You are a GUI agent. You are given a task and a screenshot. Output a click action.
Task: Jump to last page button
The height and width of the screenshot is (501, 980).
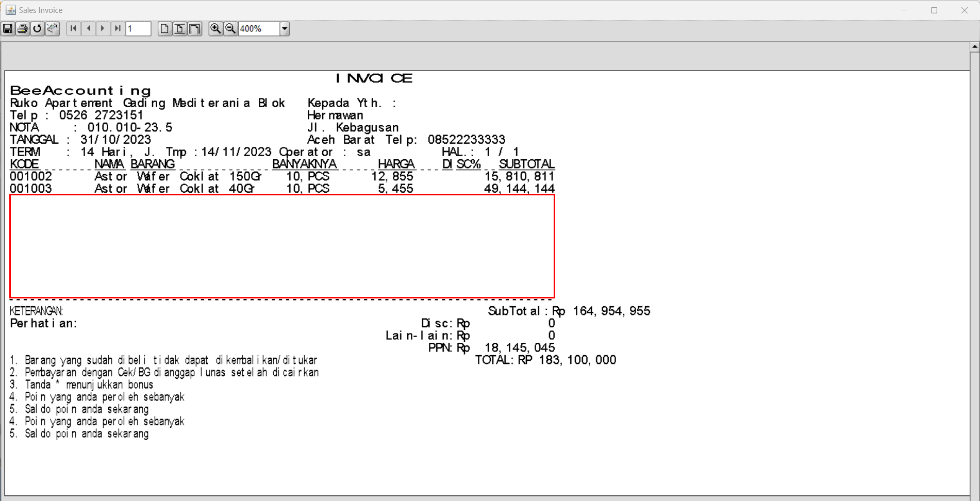tap(118, 29)
